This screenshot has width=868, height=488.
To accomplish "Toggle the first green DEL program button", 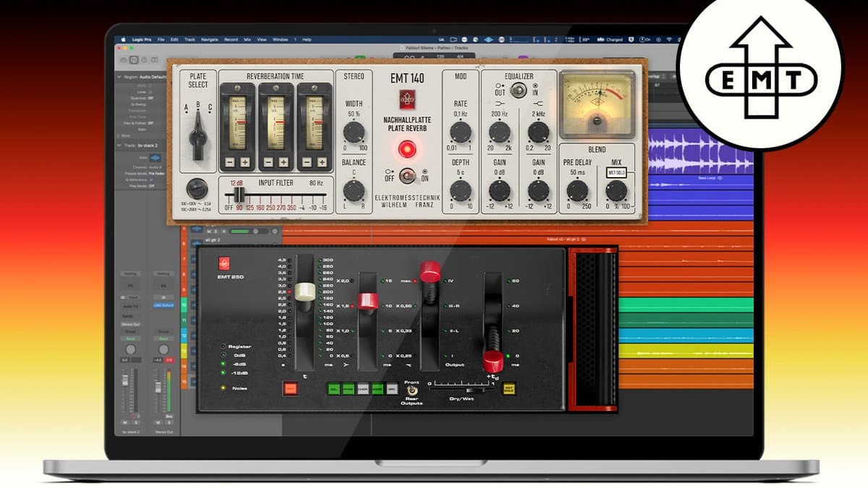I will pos(335,388).
